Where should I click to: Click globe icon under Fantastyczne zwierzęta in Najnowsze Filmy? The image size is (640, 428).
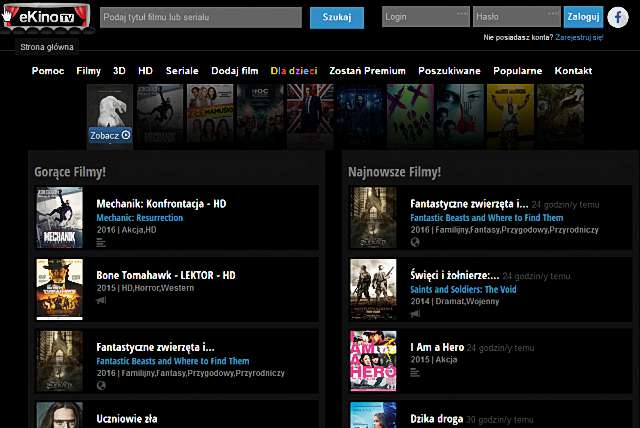point(415,242)
